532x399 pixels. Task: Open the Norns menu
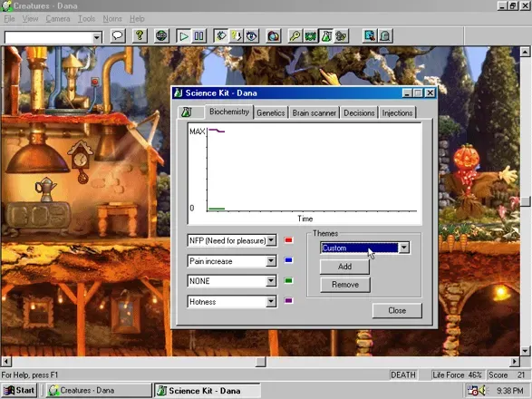(x=112, y=19)
